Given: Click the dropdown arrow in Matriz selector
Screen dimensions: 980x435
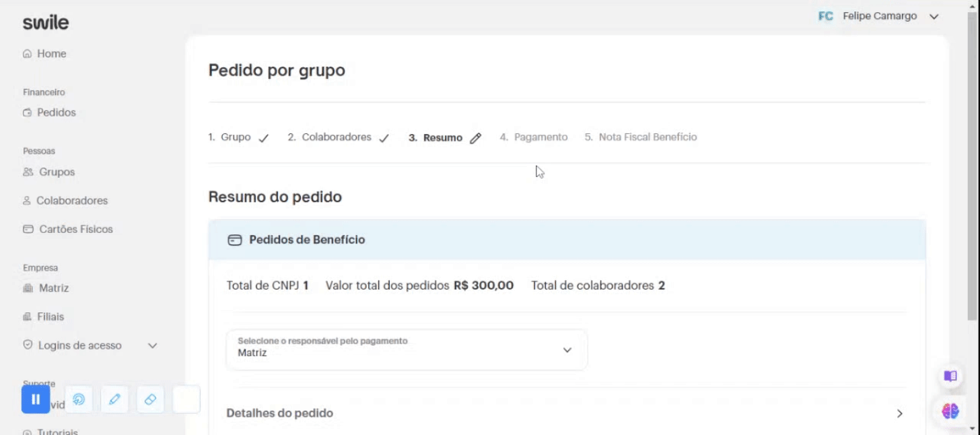Looking at the screenshot, I should [x=567, y=350].
